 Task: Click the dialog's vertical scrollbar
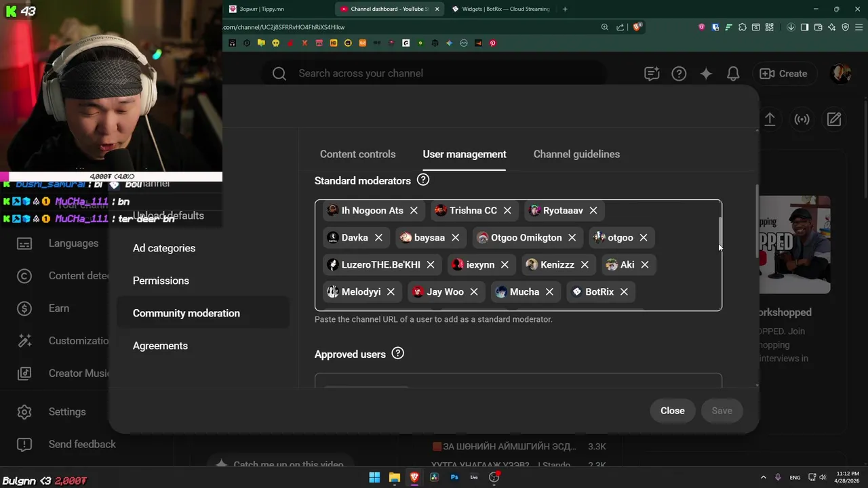[757, 220]
